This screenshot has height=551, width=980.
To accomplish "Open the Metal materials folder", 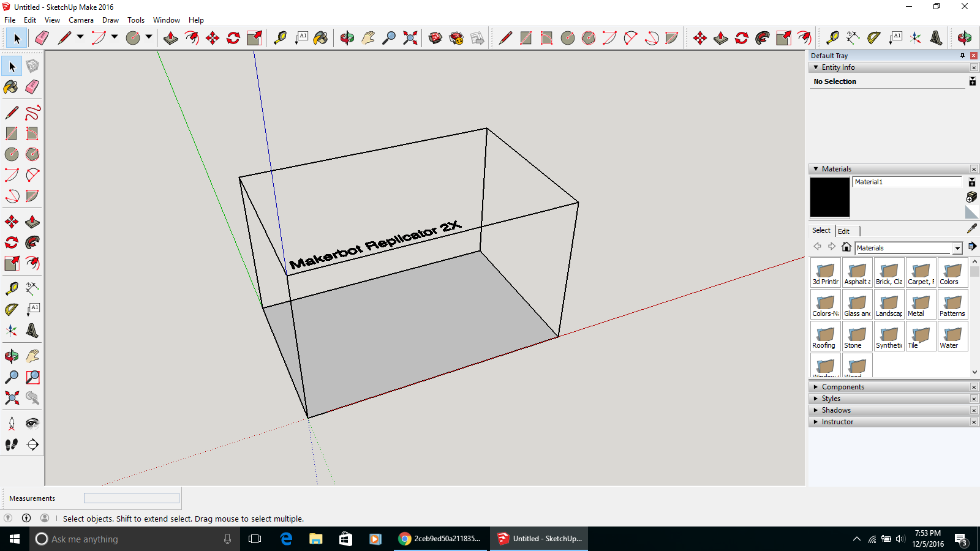I will [x=921, y=304].
